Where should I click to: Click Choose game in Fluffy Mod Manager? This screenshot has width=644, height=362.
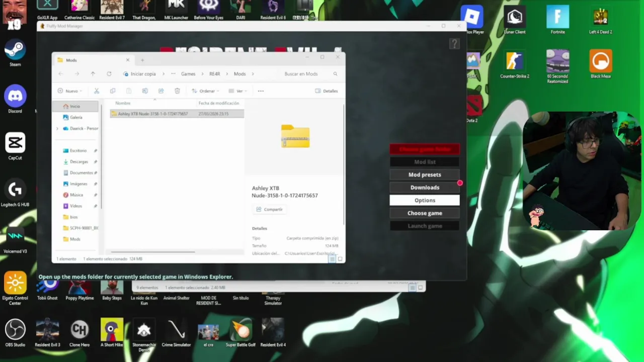click(425, 213)
